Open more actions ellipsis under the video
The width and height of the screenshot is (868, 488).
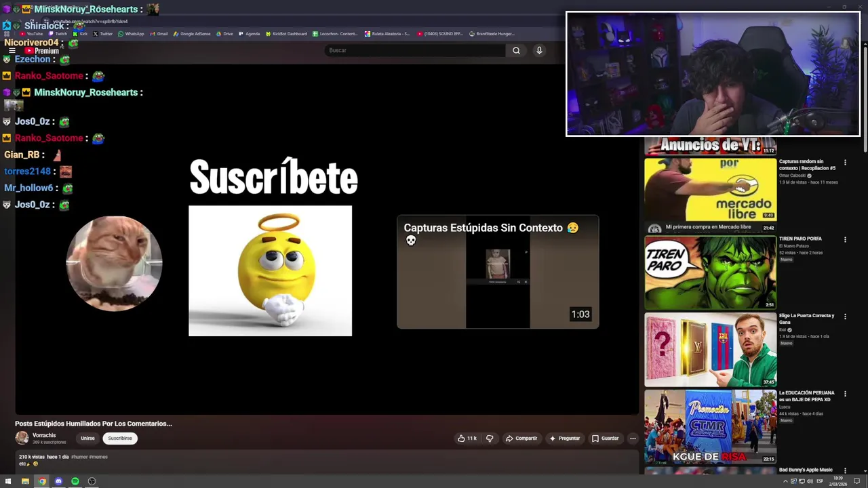point(633,439)
